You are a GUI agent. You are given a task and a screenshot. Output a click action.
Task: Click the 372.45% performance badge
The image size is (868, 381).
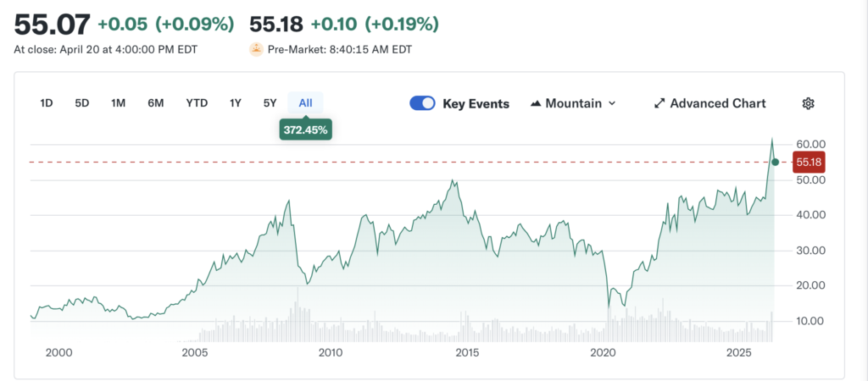coord(305,130)
